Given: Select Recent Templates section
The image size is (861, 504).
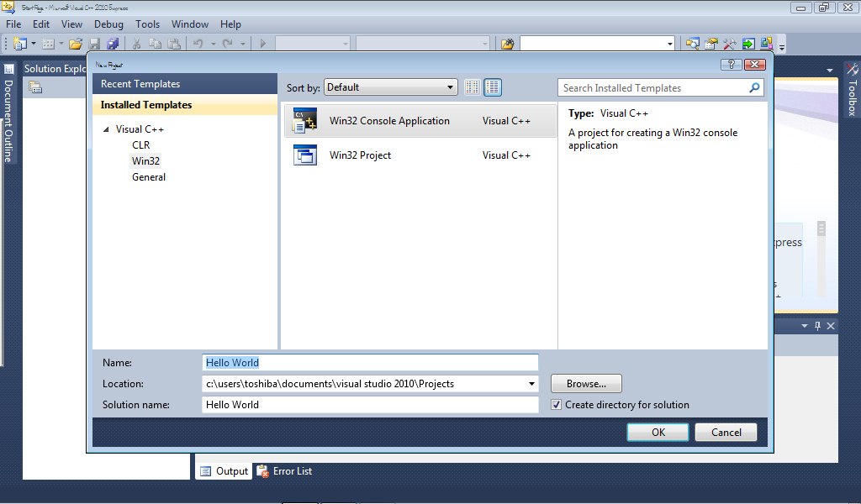Looking at the screenshot, I should click(185, 84).
